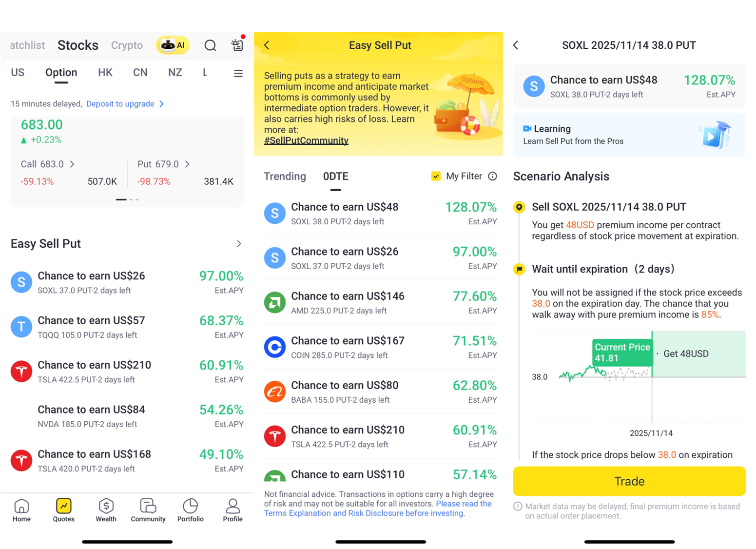Tap the yellow Trade button
Screen dimensions: 756x549
tap(629, 481)
